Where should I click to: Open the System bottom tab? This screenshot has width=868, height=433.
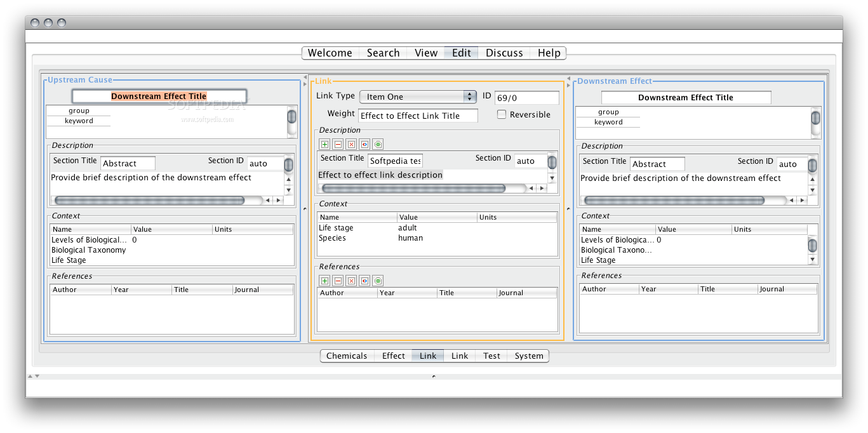[528, 356]
